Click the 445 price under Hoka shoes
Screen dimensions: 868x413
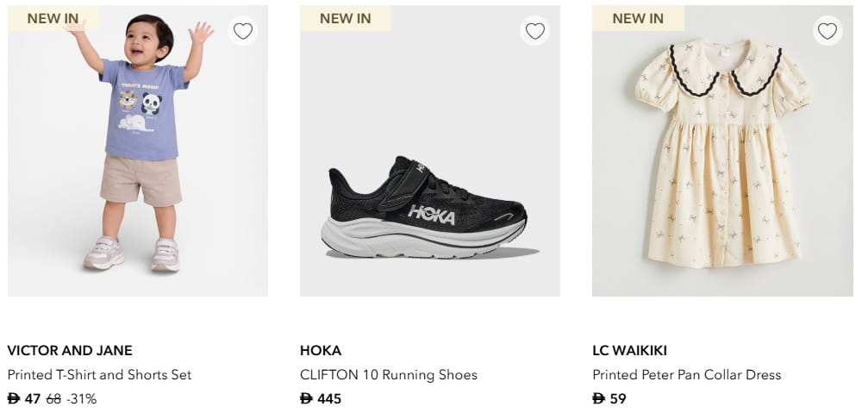[x=328, y=399]
